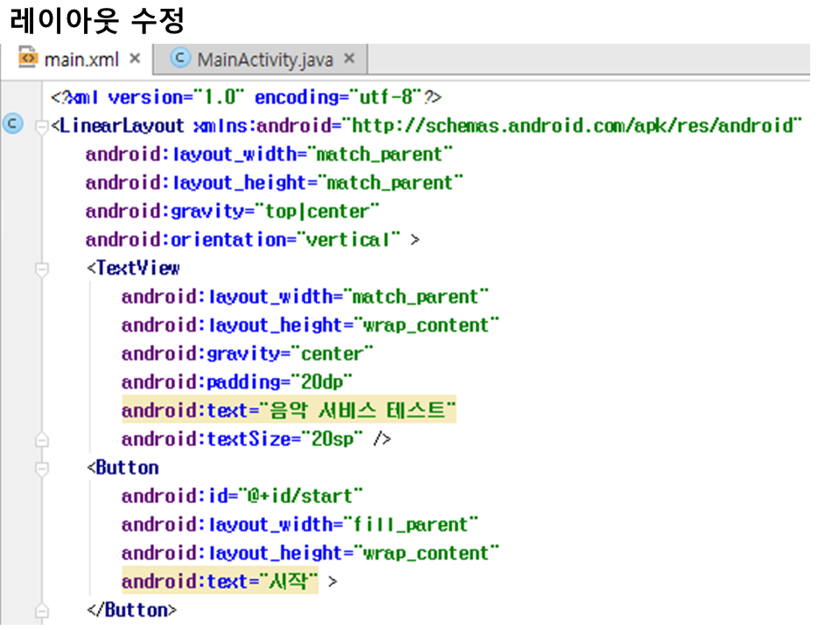Click the gutter class icon beside LinearLayout
The width and height of the screenshot is (840, 630).
12,124
